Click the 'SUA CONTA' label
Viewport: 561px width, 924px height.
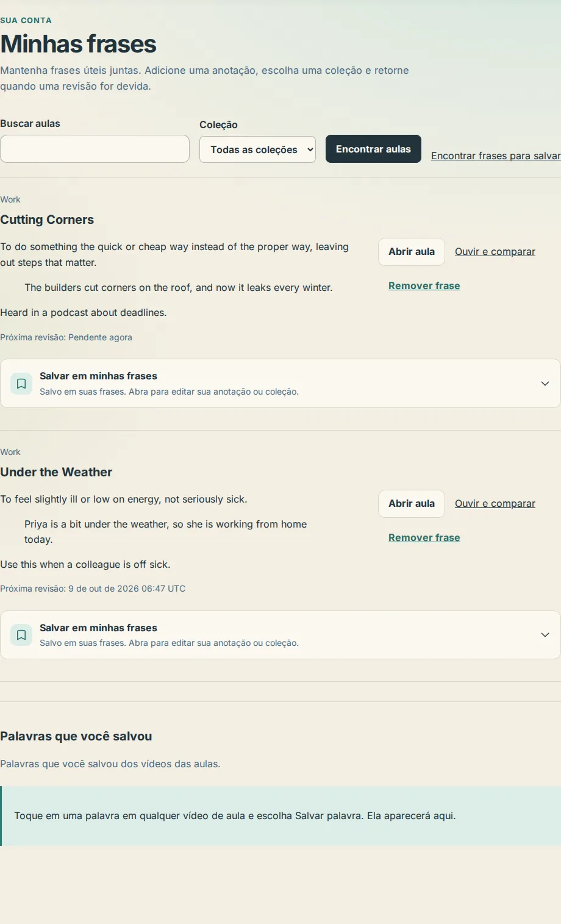pos(26,20)
